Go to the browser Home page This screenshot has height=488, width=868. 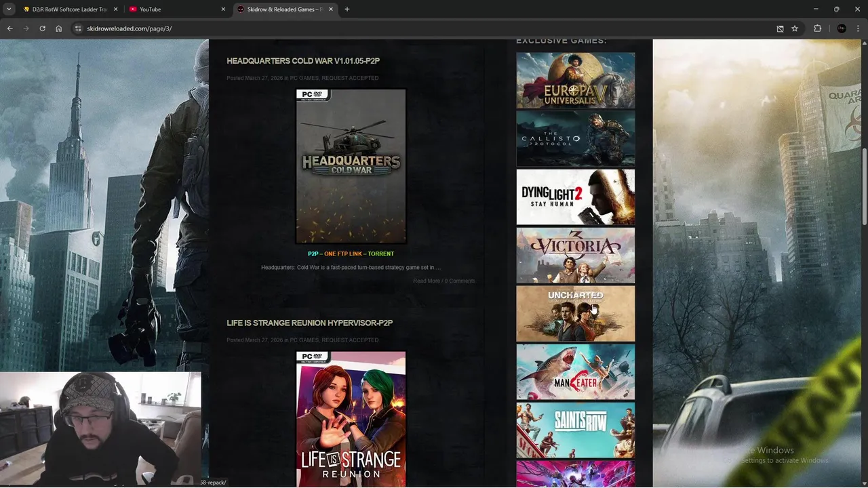tap(58, 28)
